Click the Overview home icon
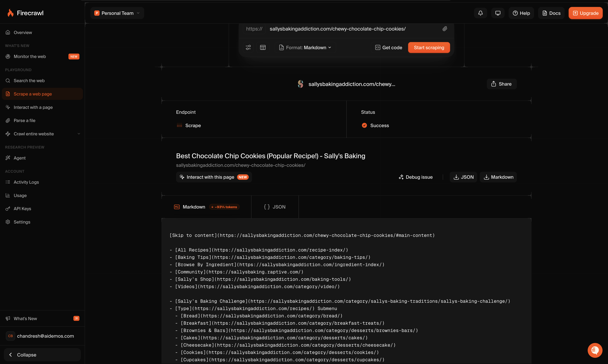The image size is (608, 364). [8, 32]
